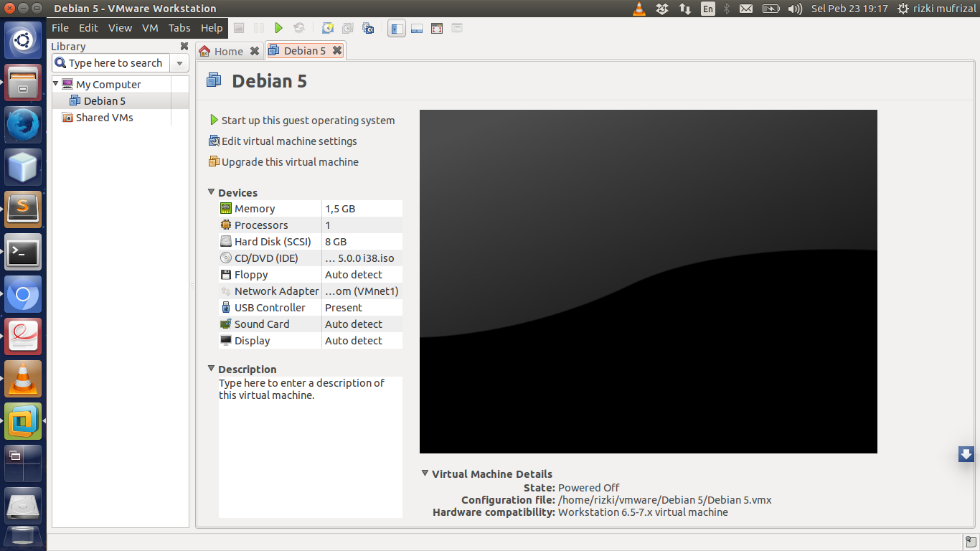Launch Chromium browser from the dock
This screenshot has width=980, height=551.
pyautogui.click(x=24, y=294)
